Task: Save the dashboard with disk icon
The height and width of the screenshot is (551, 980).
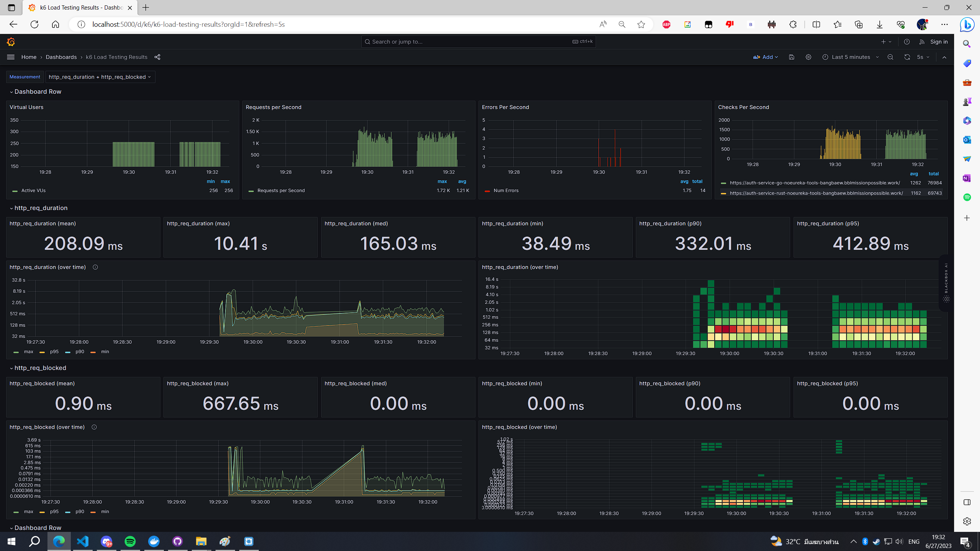Action: 792,57
